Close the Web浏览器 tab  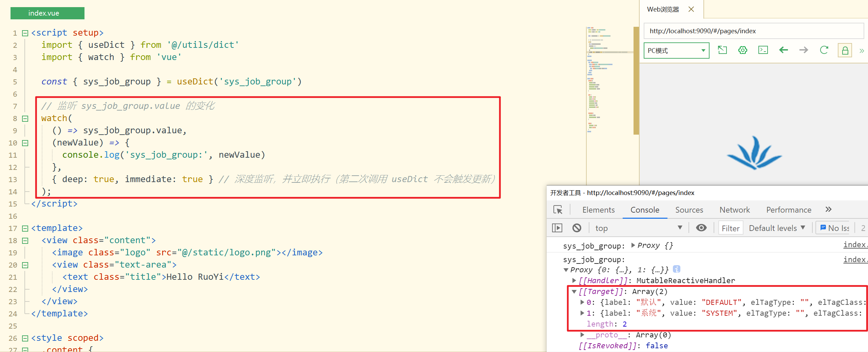coord(691,9)
